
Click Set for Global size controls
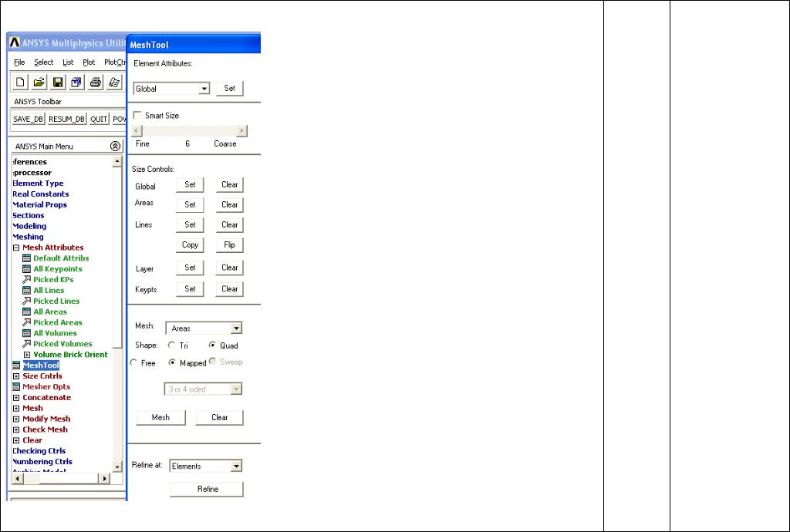click(x=190, y=185)
